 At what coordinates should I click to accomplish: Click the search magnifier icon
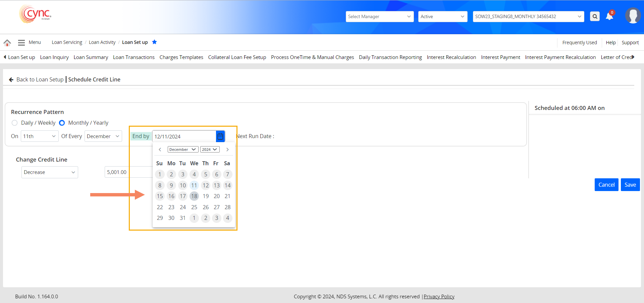595,16
